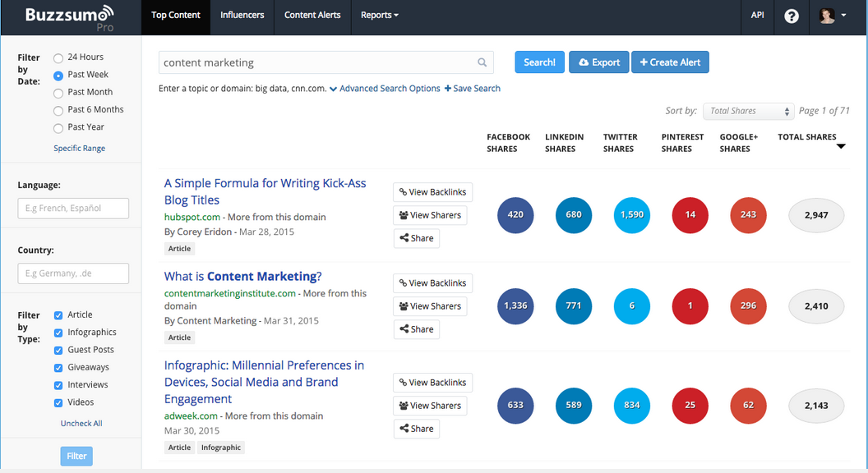Open the adweek.com domain link
This screenshot has height=473, width=868.
pyautogui.click(x=191, y=416)
